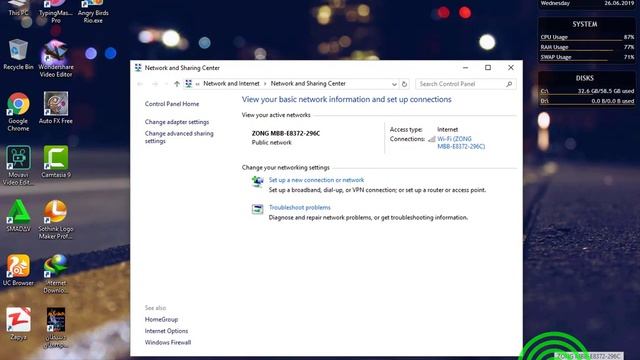
Task: Open Change advanced sharing settings
Action: pyautogui.click(x=179, y=137)
